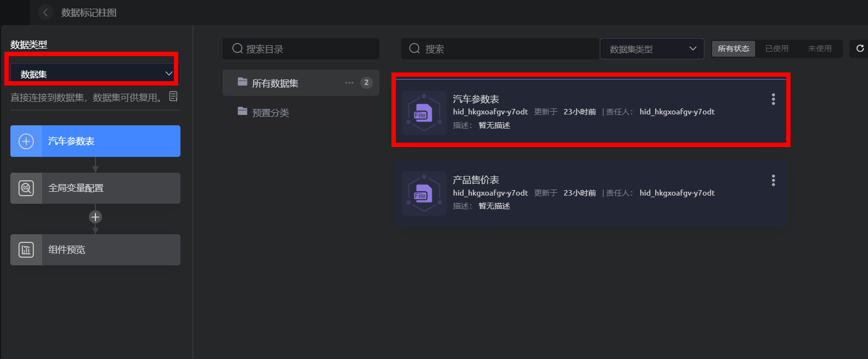Open the 组件预览 step
Viewport: 868px width, 359px height.
(95, 250)
